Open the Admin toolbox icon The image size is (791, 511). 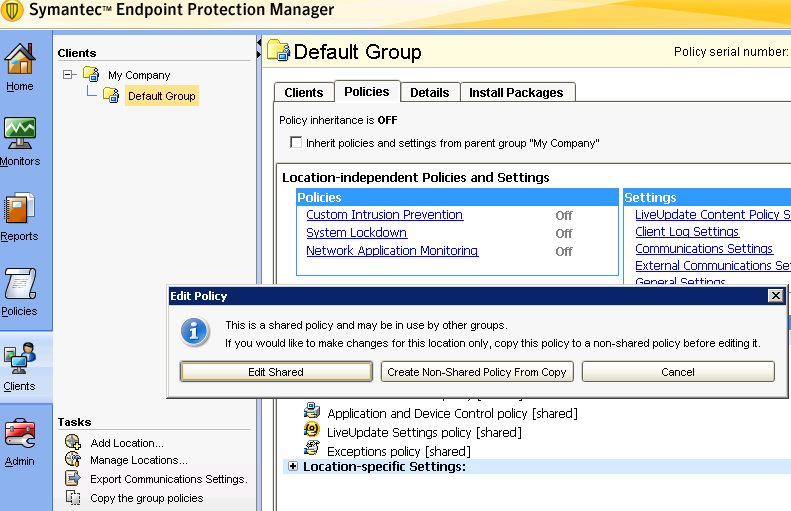[x=20, y=433]
